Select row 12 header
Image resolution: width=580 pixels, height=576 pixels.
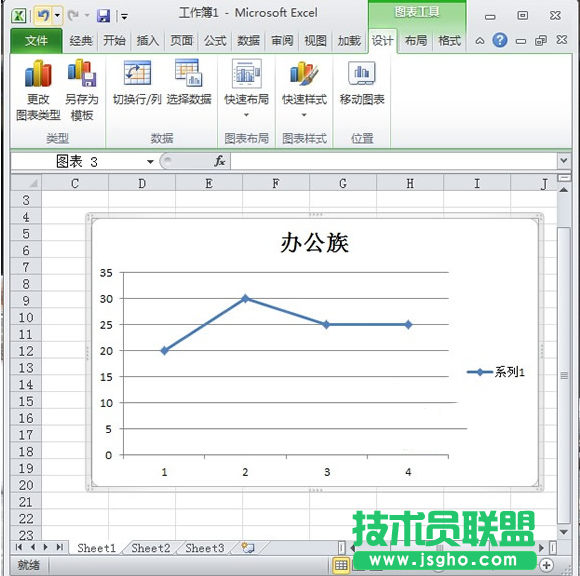tap(26, 351)
